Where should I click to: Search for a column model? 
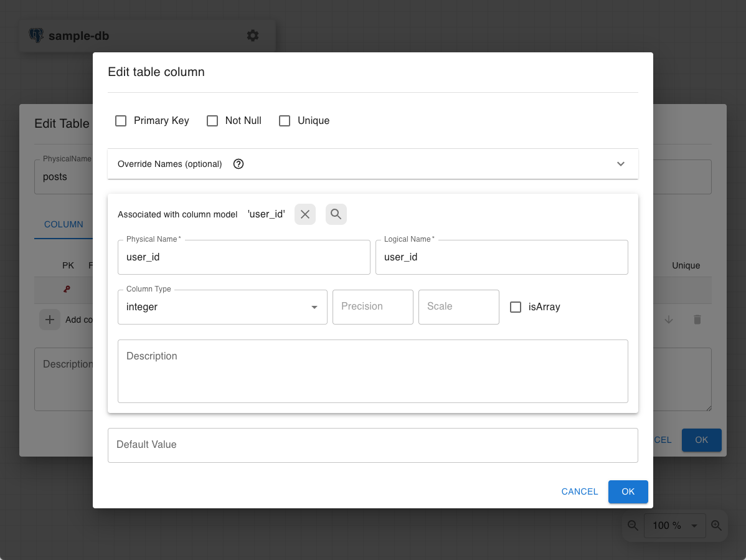pos(336,214)
